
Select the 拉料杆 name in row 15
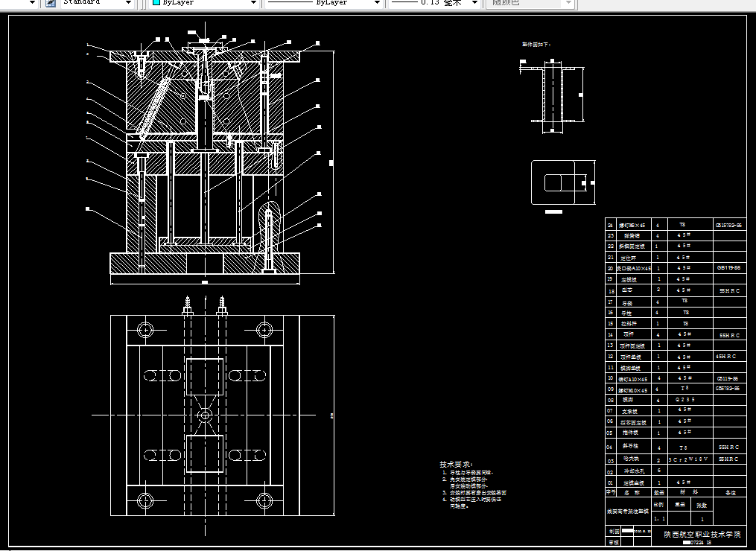tap(629, 323)
